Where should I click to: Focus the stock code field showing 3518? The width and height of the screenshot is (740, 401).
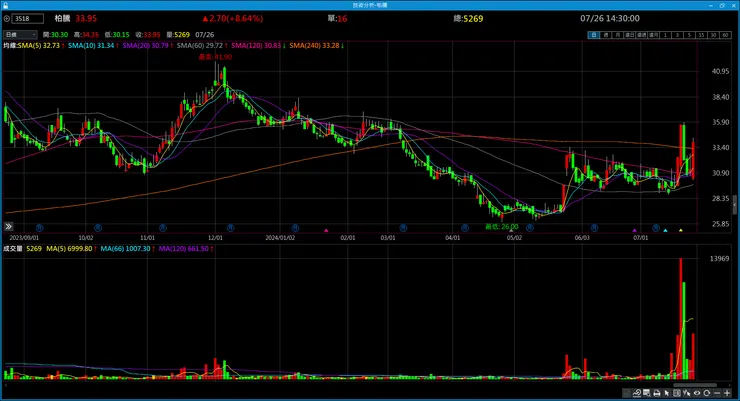28,18
